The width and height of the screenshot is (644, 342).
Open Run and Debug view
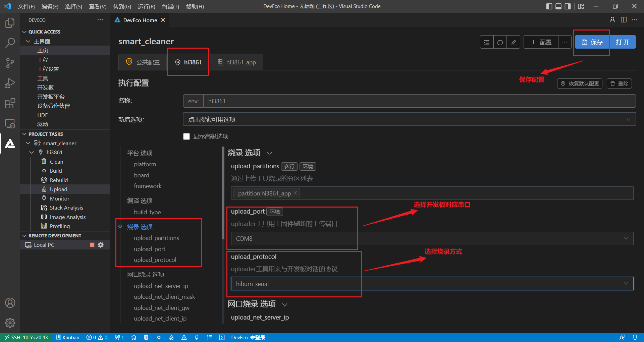[x=10, y=83]
